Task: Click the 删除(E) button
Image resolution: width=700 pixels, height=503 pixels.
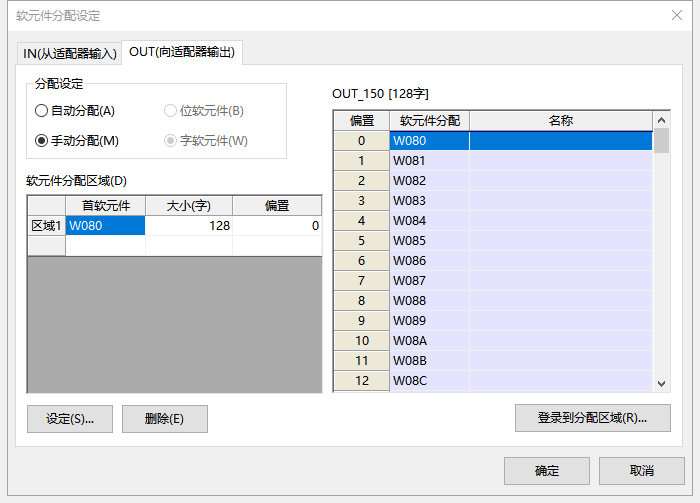Action: (164, 419)
